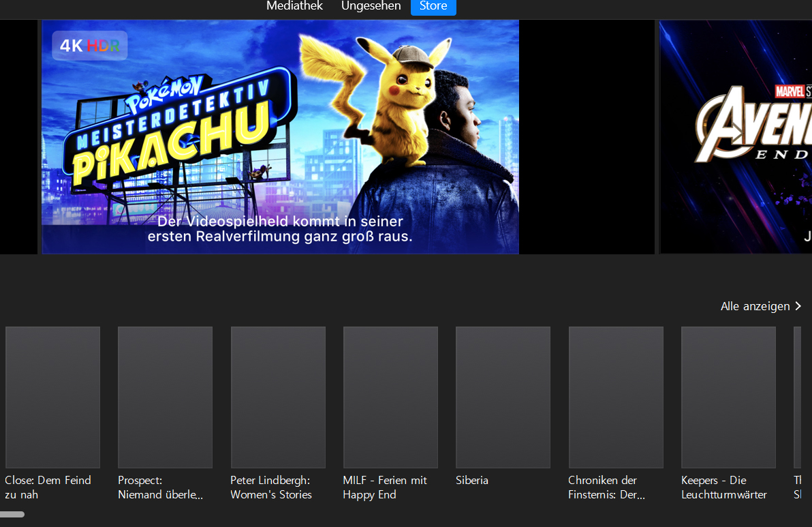This screenshot has height=527, width=812.
Task: Click the title 'Keepers - Die Leuchtturmwärter'
Action: point(724,487)
